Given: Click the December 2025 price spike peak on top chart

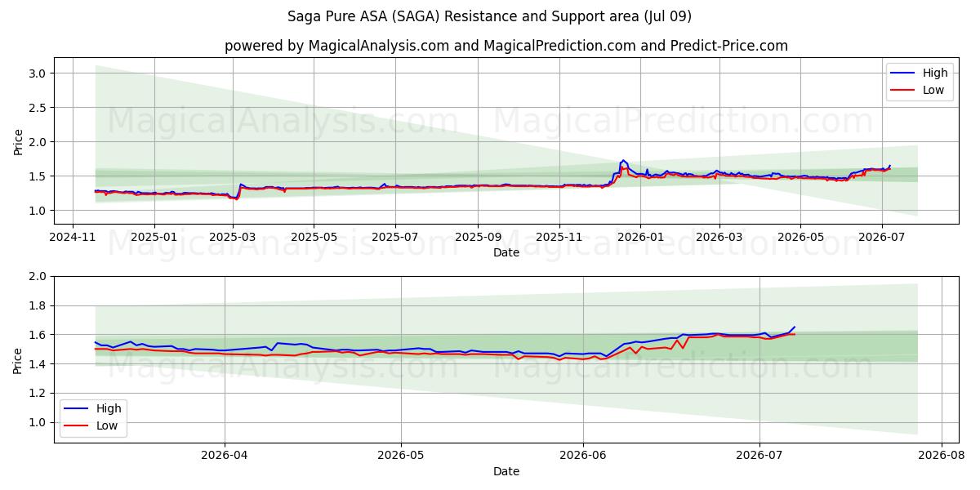Looking at the screenshot, I should coord(623,160).
